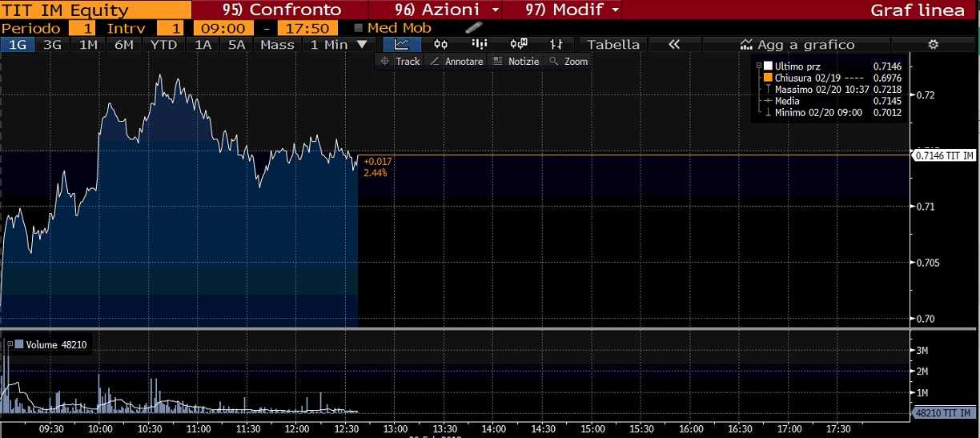Switch to the 1M period tab
The height and width of the screenshot is (438, 980).
pos(88,45)
